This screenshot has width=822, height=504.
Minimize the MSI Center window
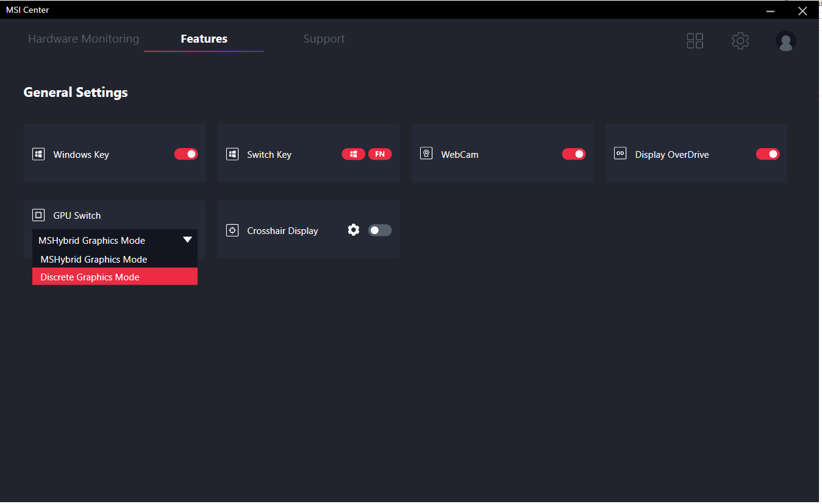coord(771,11)
